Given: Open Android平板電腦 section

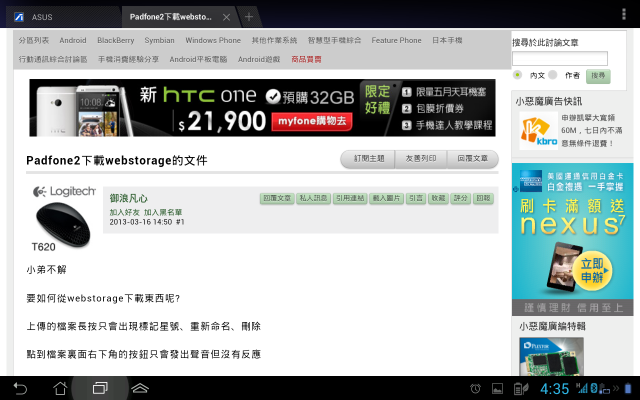Looking at the screenshot, I should point(198,59).
